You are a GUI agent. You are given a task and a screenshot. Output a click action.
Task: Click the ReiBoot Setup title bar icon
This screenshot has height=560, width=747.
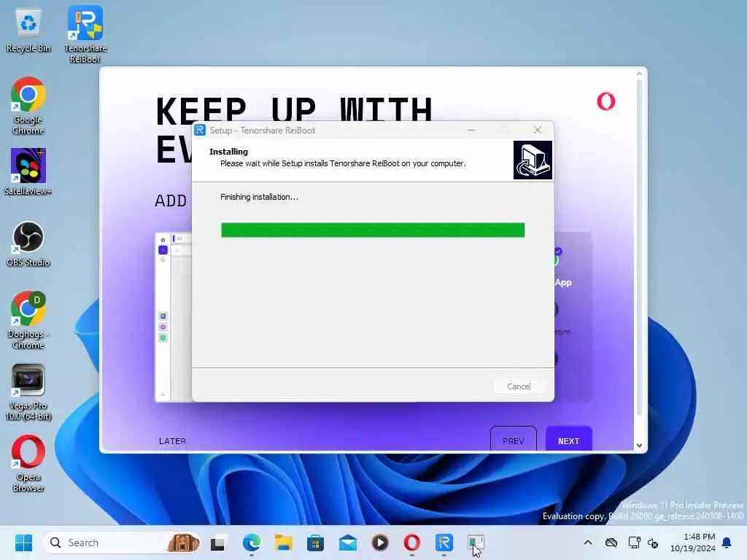click(x=200, y=130)
